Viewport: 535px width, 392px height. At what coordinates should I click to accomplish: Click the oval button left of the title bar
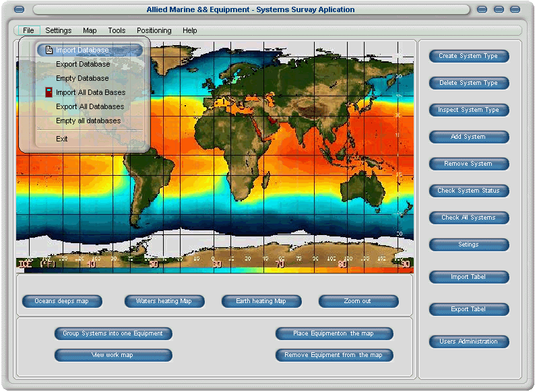pyautogui.click(x=20, y=9)
